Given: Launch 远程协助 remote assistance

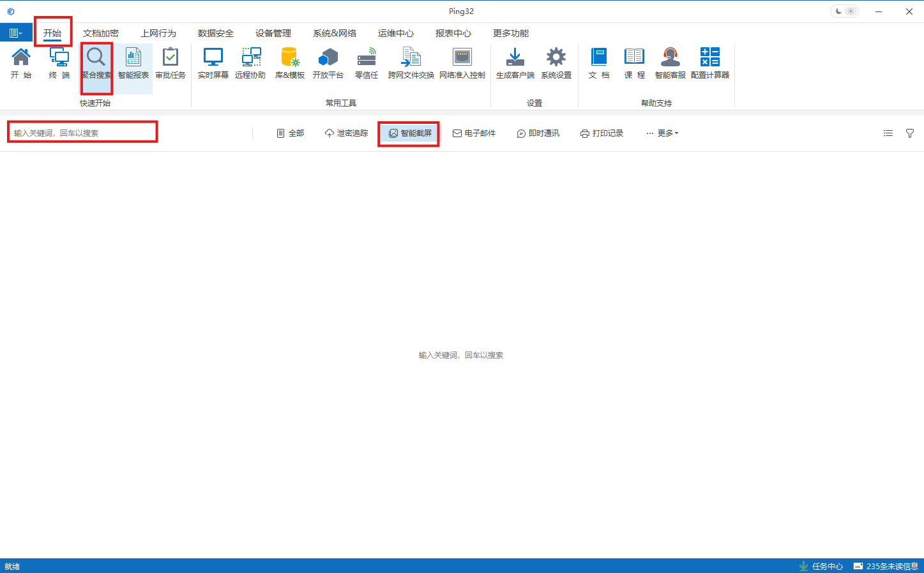Looking at the screenshot, I should pos(250,63).
